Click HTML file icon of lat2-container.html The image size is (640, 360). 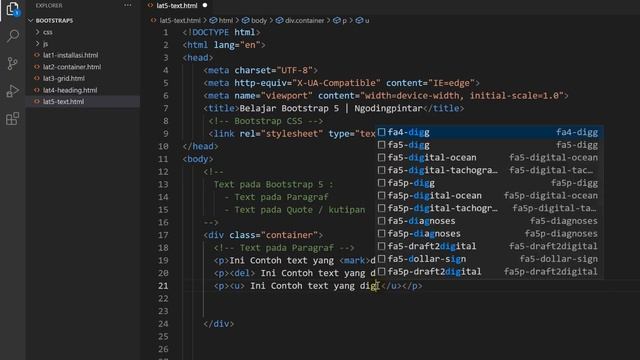(x=37, y=67)
